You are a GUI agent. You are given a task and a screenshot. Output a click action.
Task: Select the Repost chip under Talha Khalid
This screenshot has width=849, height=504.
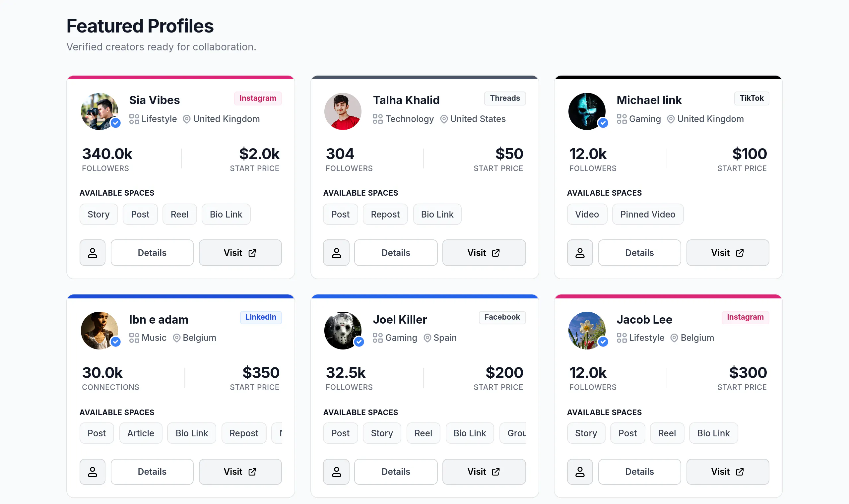pyautogui.click(x=385, y=214)
